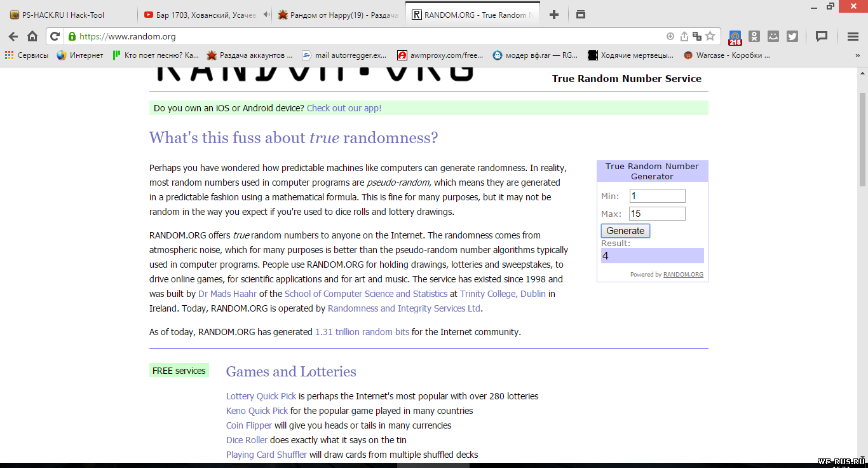Reload the page with the refresh icon

(55, 36)
